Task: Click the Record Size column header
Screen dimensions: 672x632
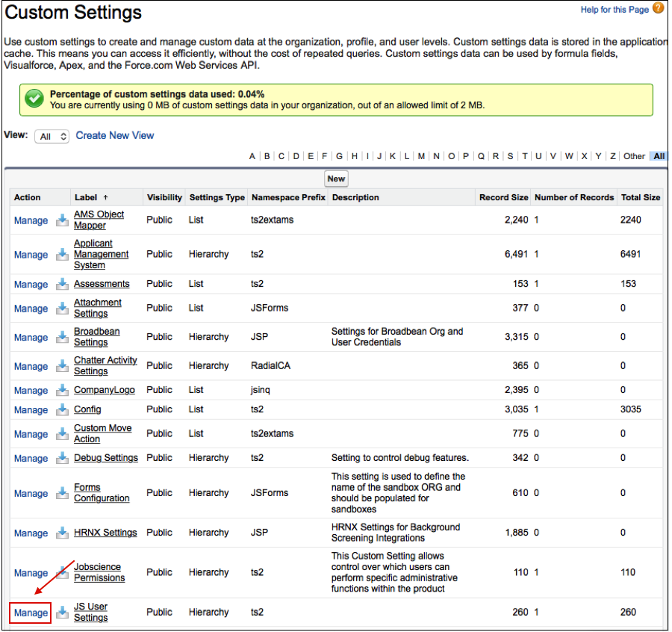Action: click(503, 198)
